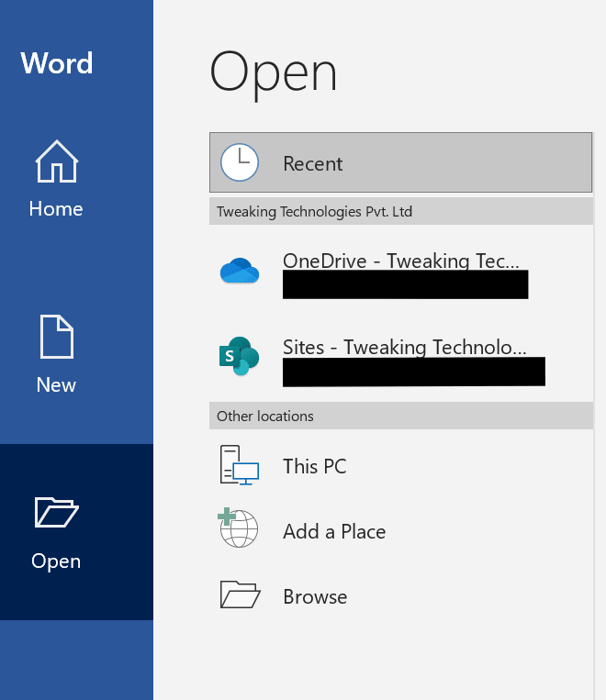Click the Browse label text

tap(315, 597)
